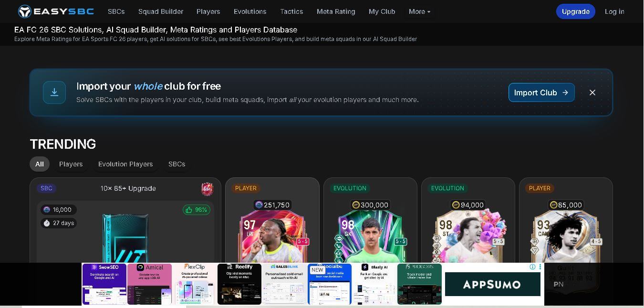Open the Blazly AI ad tile

[374, 284]
